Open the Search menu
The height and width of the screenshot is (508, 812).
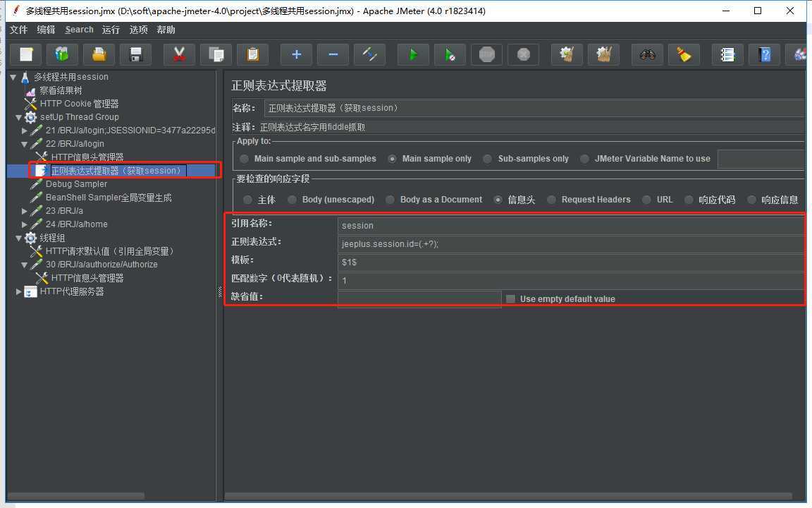coord(79,30)
